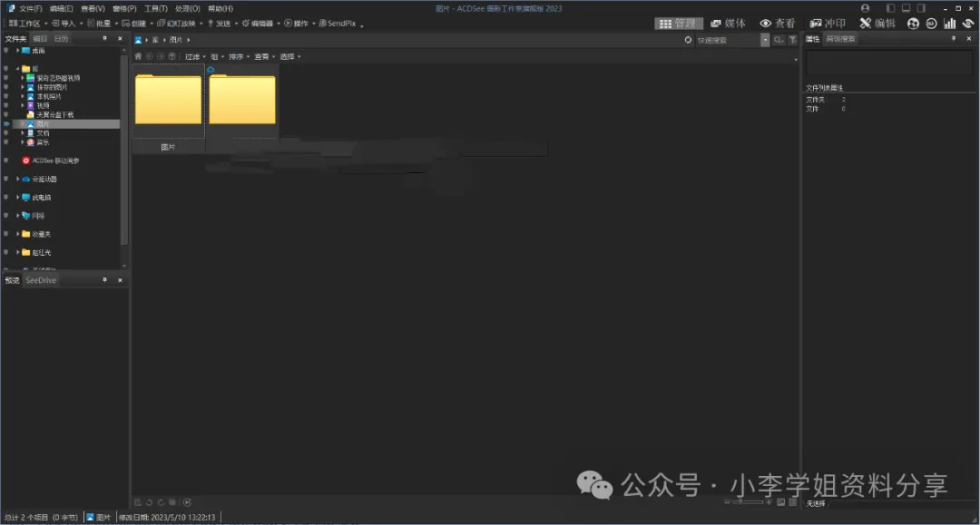Viewport: 980px width, 525px height.
Task: Switch to the 高级搜索 tab
Action: point(840,39)
